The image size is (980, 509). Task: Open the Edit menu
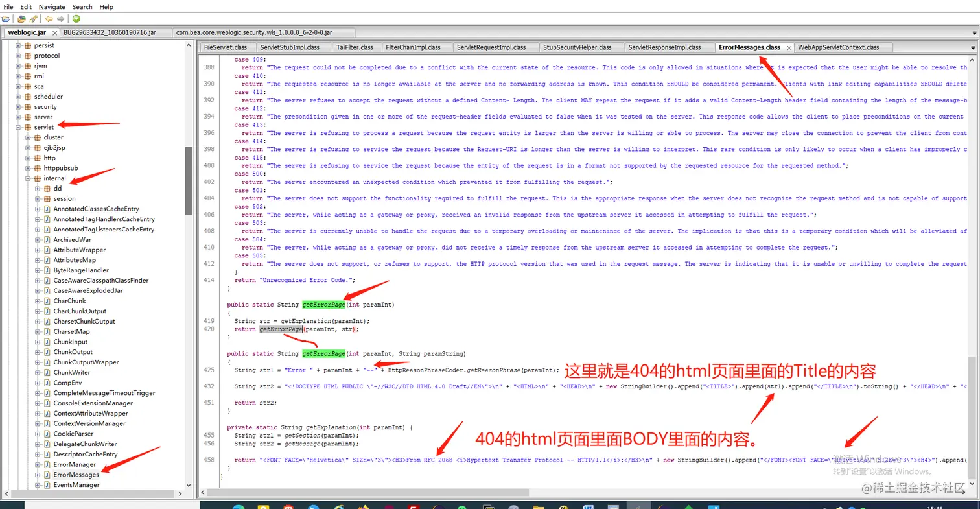(x=26, y=6)
